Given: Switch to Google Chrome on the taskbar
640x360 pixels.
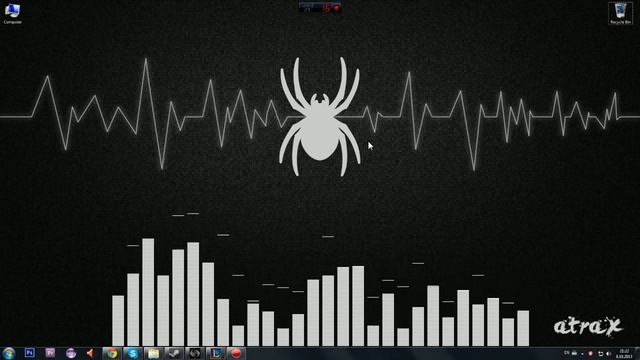Looking at the screenshot, I should [x=111, y=353].
